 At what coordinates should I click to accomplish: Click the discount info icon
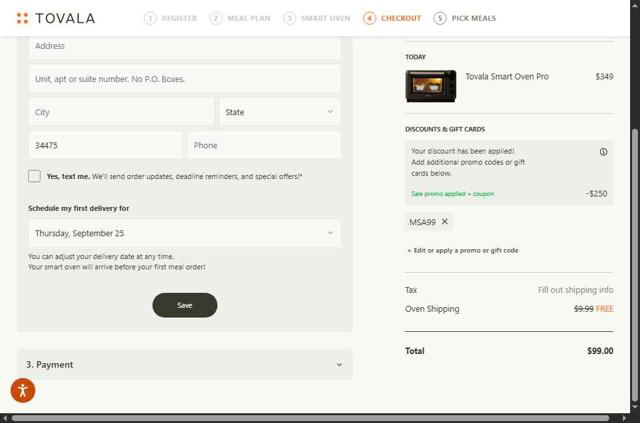point(603,152)
